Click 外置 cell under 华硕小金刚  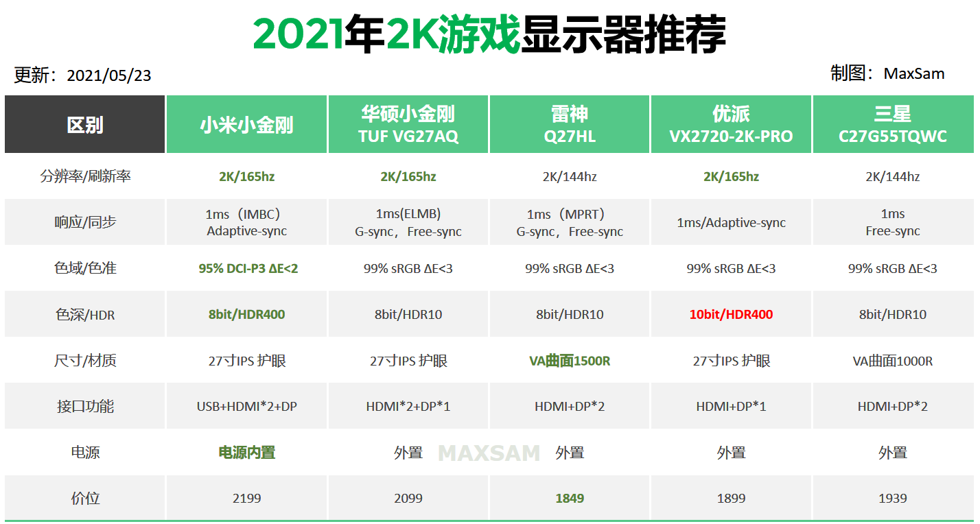(x=408, y=452)
